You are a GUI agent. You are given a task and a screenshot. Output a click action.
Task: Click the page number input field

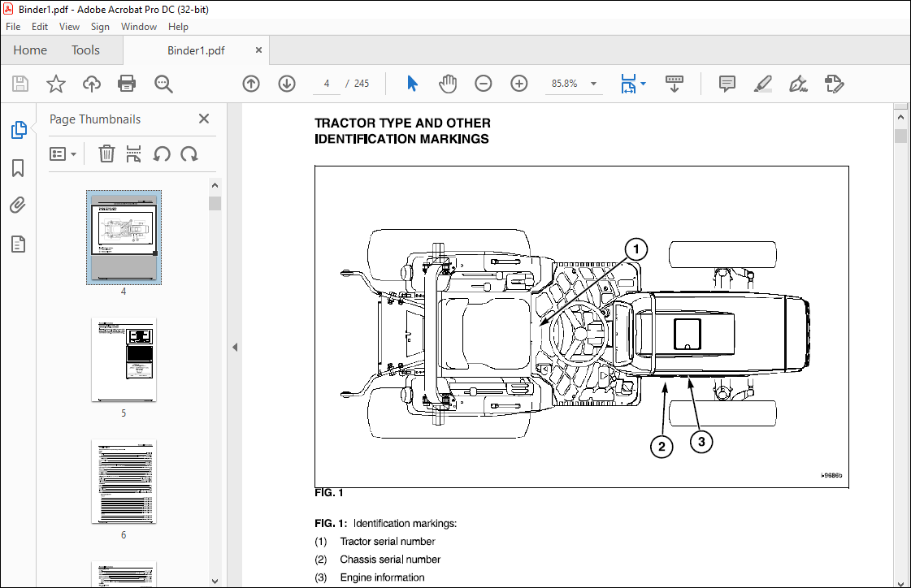[327, 84]
